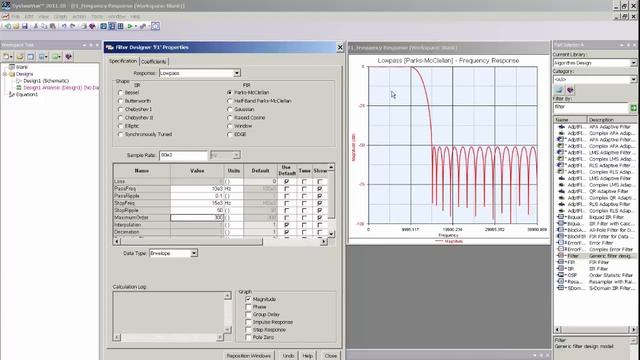
Task: Click the blue window icon in Workspace Tree toolbar
Action: click(x=31, y=56)
